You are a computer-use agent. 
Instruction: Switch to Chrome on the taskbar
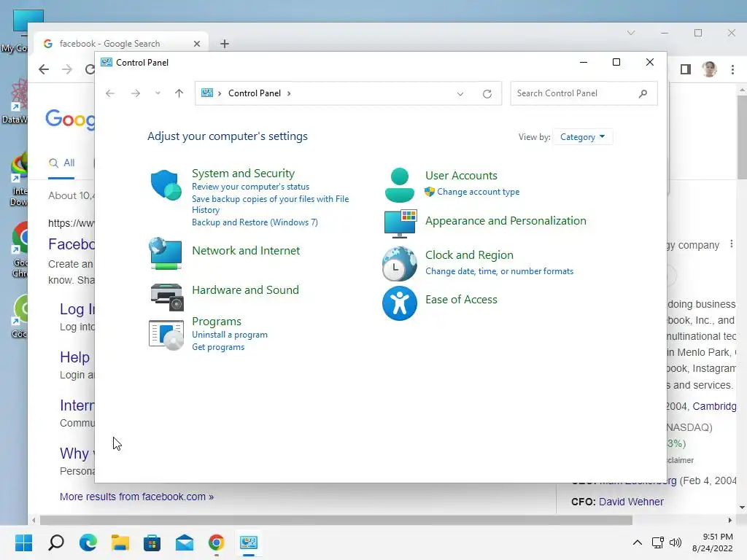click(x=216, y=542)
